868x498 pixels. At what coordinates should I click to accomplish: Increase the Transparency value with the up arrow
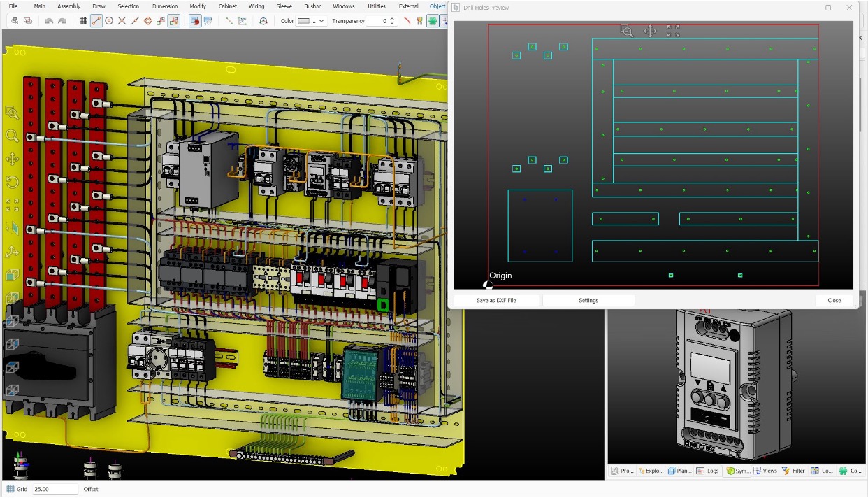391,18
